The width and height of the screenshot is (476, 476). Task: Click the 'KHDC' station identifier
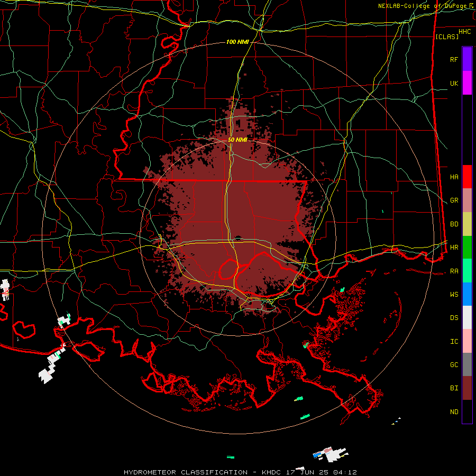pyautogui.click(x=272, y=472)
